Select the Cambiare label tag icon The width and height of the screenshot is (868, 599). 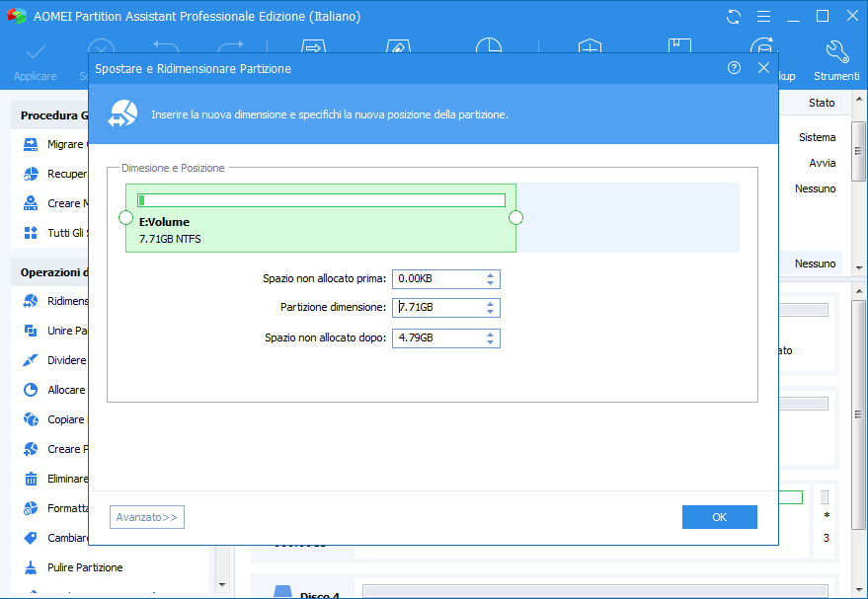(31, 538)
